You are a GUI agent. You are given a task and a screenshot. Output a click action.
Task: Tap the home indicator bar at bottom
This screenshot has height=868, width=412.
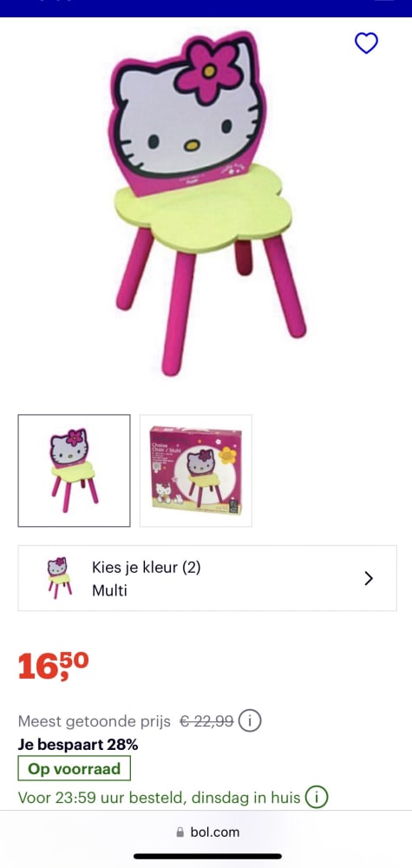coord(206,857)
